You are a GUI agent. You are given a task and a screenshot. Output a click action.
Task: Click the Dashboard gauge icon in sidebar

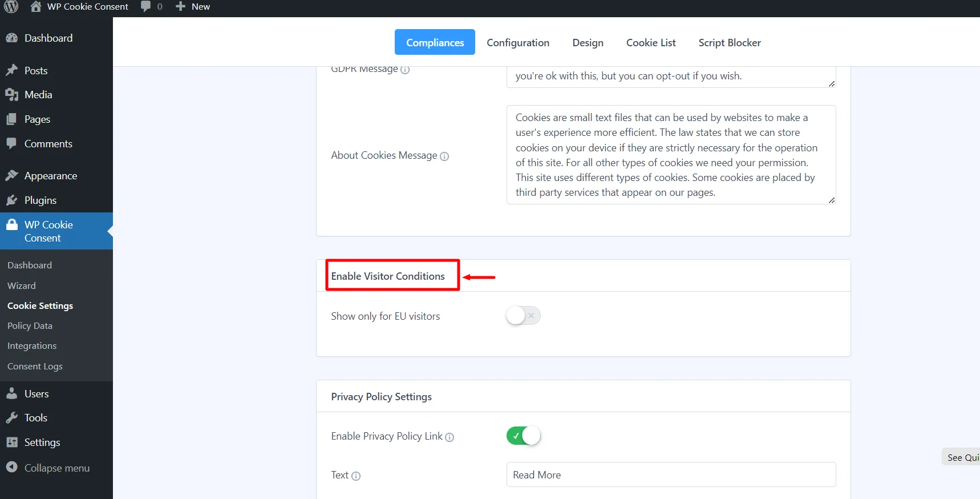pos(12,38)
